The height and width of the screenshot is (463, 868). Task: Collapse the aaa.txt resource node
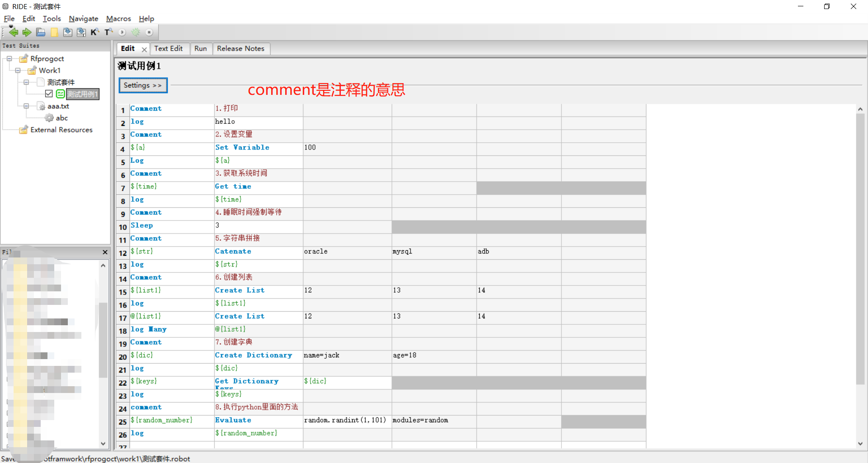tap(26, 106)
